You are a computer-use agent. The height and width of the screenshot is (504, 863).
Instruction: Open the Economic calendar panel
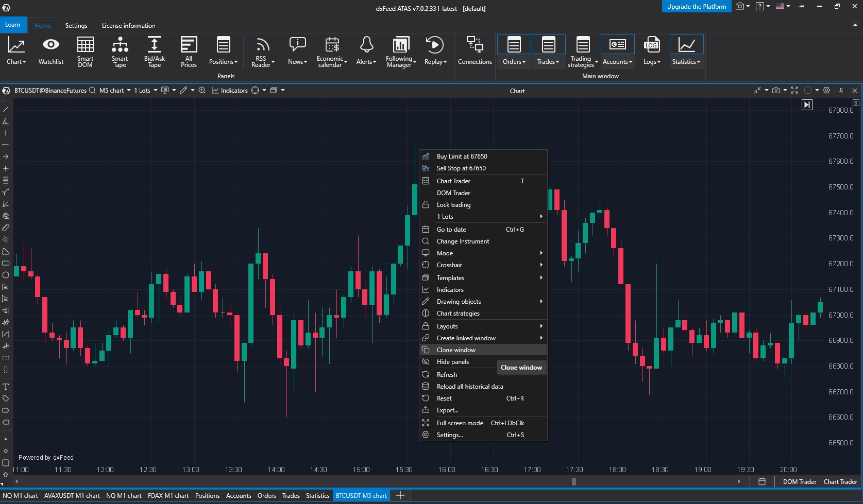(x=331, y=51)
